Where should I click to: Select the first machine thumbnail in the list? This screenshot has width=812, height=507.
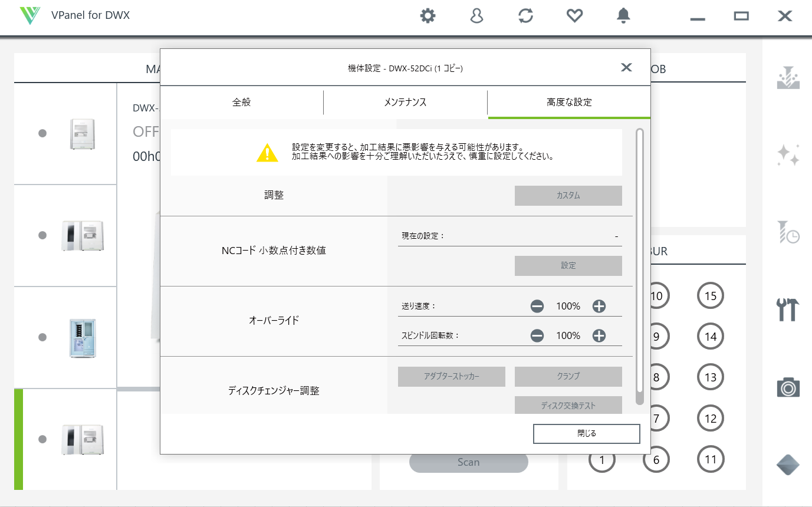point(82,134)
